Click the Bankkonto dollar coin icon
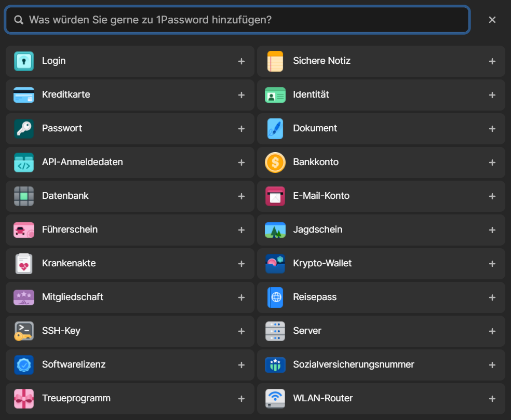Viewport: 511px width, 420px height. pos(275,162)
